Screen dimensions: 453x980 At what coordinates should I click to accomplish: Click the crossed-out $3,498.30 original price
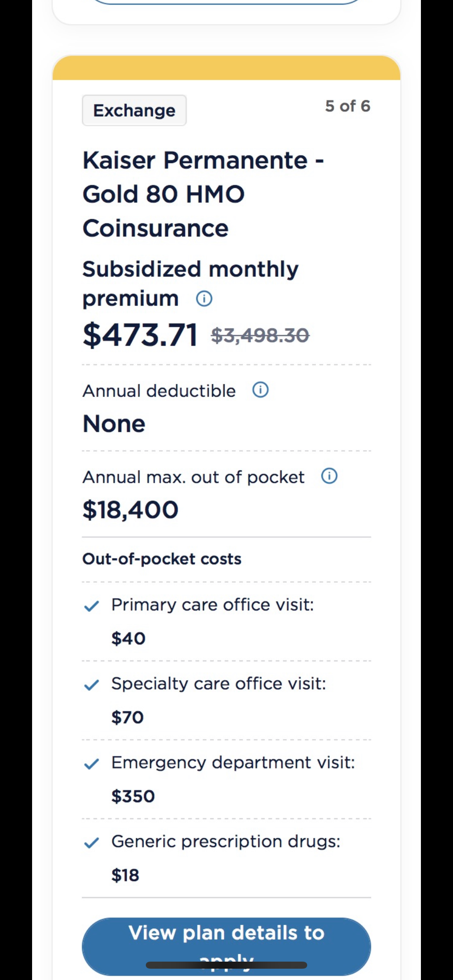260,336
